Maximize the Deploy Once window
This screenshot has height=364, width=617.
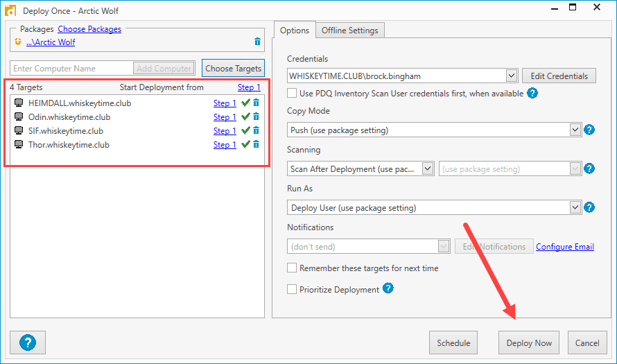tap(573, 7)
